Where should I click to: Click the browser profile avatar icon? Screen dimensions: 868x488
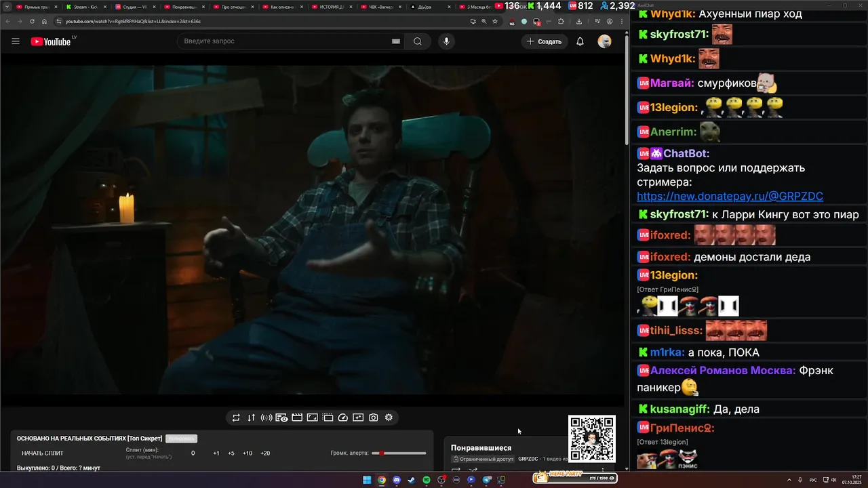610,21
